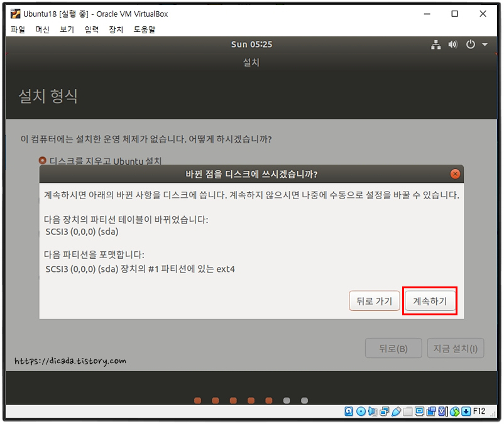The image size is (504, 424).
Task: Click the '설치 형식' page heading
Action: (48, 96)
